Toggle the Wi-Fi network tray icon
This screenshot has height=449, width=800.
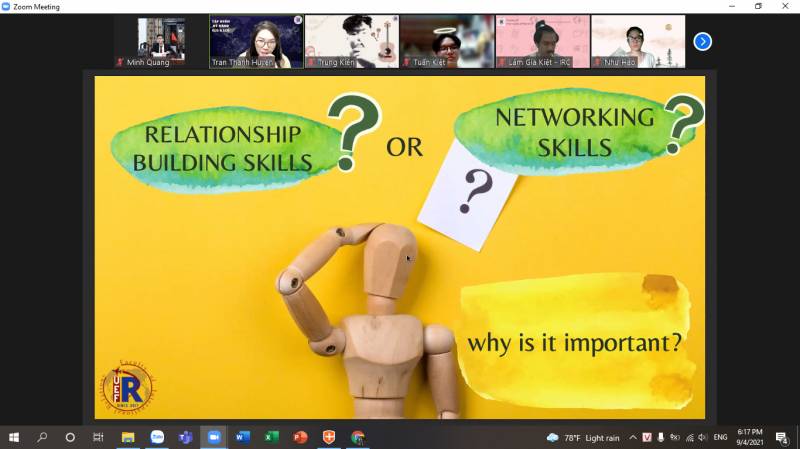(x=689, y=437)
